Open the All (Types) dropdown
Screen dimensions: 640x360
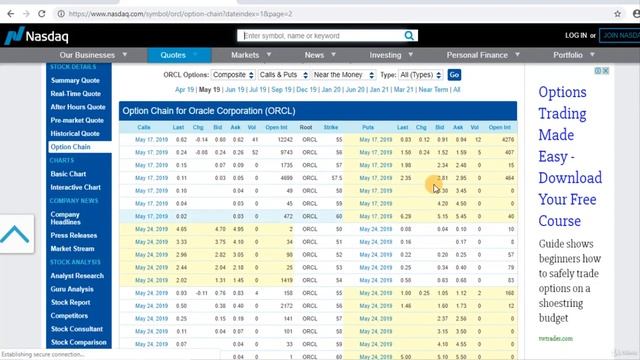point(420,75)
